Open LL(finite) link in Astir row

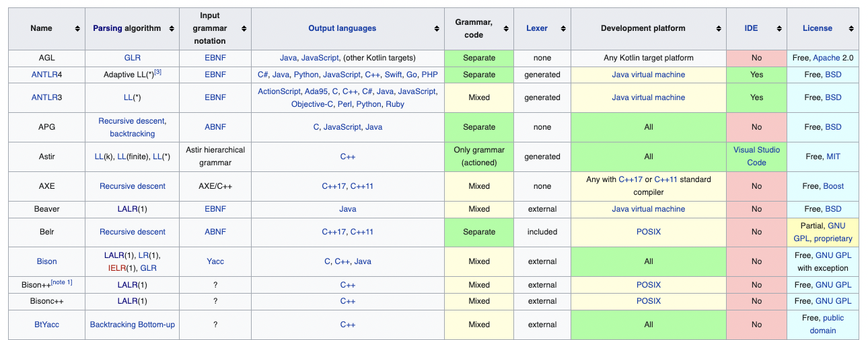(133, 157)
